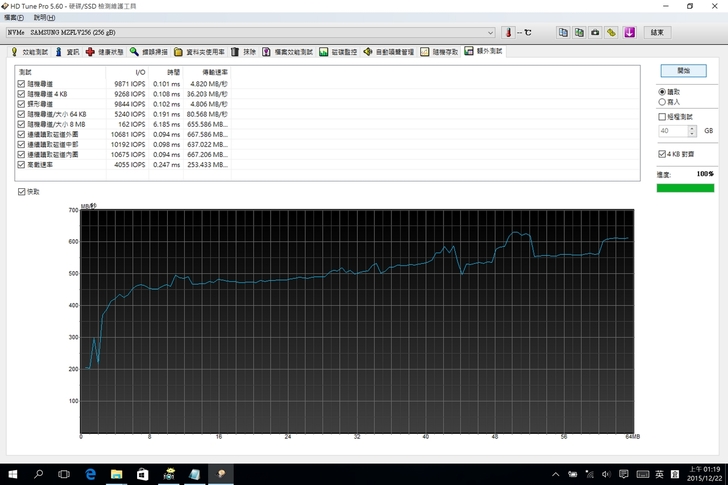Toggle the 4 KB 對齊 checkbox

(x=661, y=154)
